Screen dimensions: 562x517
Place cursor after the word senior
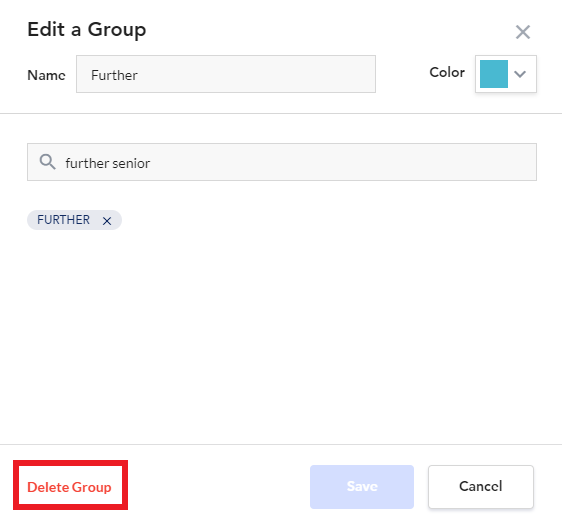point(151,163)
